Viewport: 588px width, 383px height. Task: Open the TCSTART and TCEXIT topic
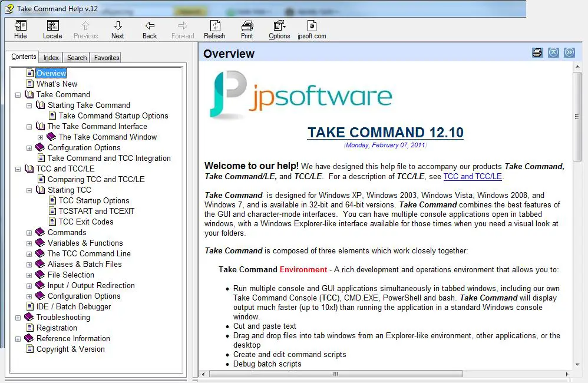click(97, 211)
